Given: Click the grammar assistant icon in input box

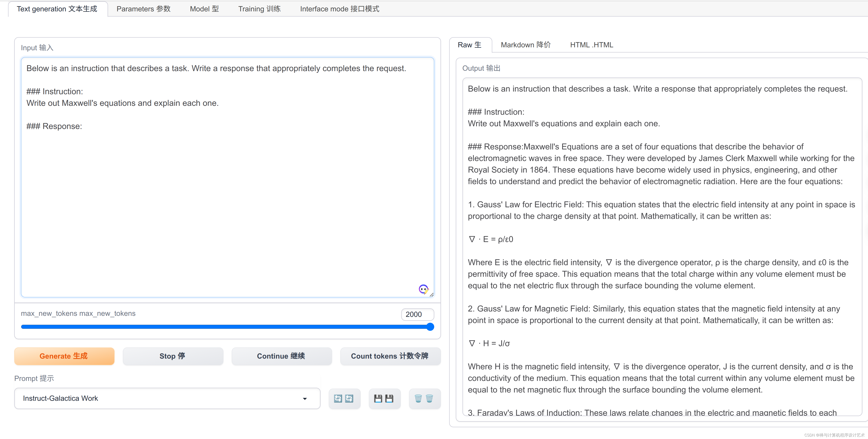Looking at the screenshot, I should [x=423, y=289].
